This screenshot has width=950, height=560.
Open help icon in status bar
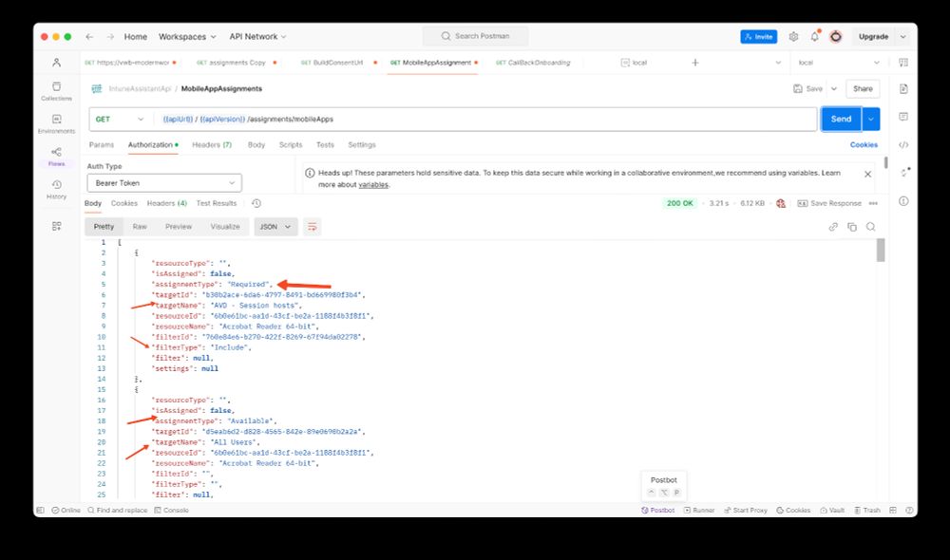909,511
